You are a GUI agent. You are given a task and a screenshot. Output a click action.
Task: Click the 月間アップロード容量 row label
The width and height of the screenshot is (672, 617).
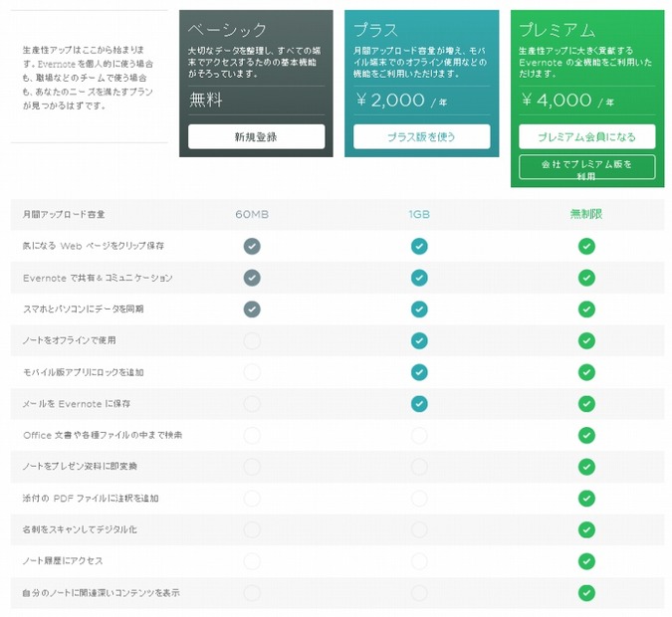(64, 214)
